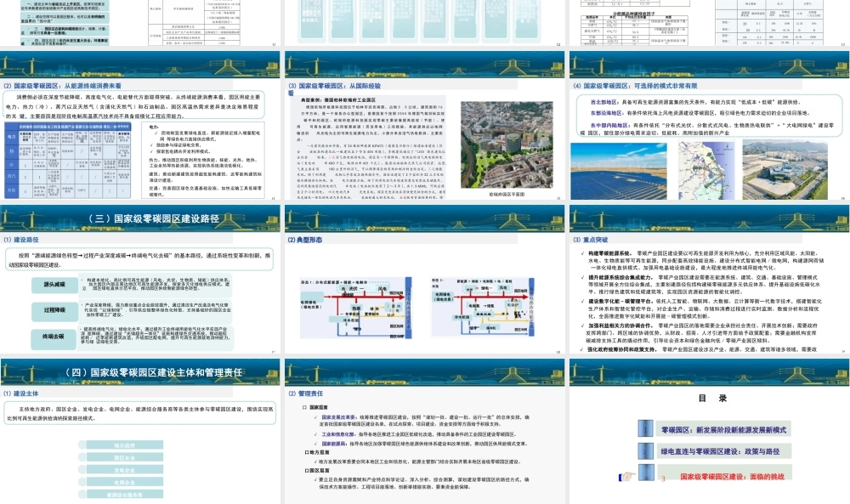Viewport: 850px width, 504px height.
Task: Select the 终端去碳 arrow shape
Action: click(x=54, y=337)
